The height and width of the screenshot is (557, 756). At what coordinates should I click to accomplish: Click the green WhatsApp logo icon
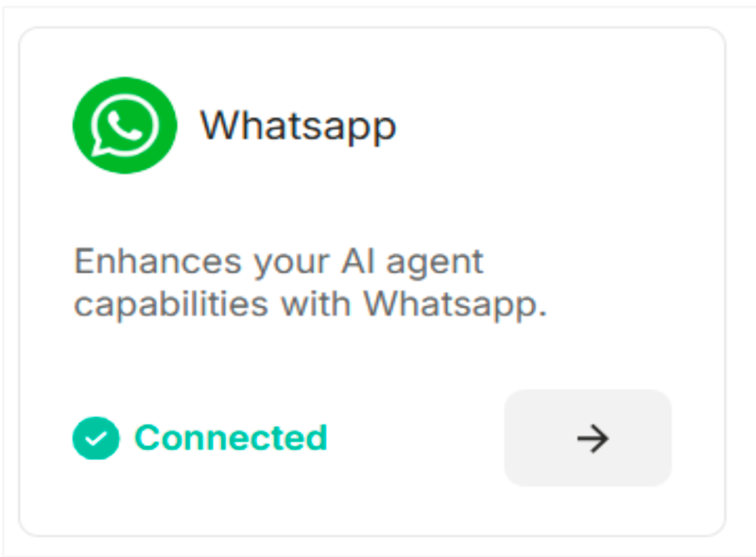(125, 125)
